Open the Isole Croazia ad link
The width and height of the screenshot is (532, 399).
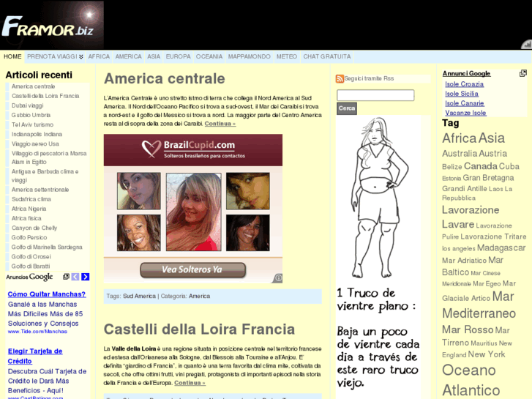[464, 84]
